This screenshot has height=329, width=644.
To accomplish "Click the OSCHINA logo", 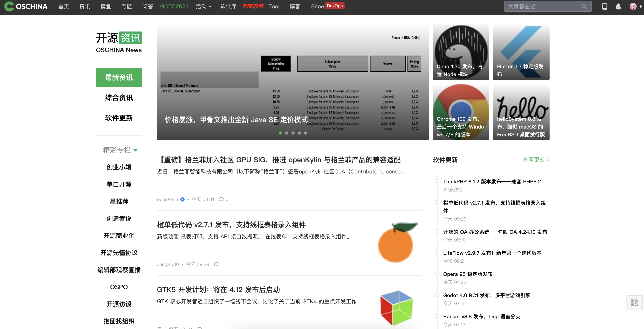I will click(26, 6).
